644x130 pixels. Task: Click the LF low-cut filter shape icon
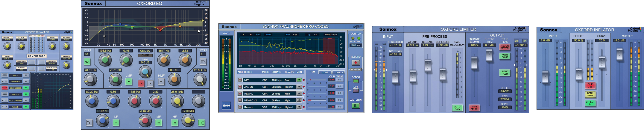tap(87, 61)
